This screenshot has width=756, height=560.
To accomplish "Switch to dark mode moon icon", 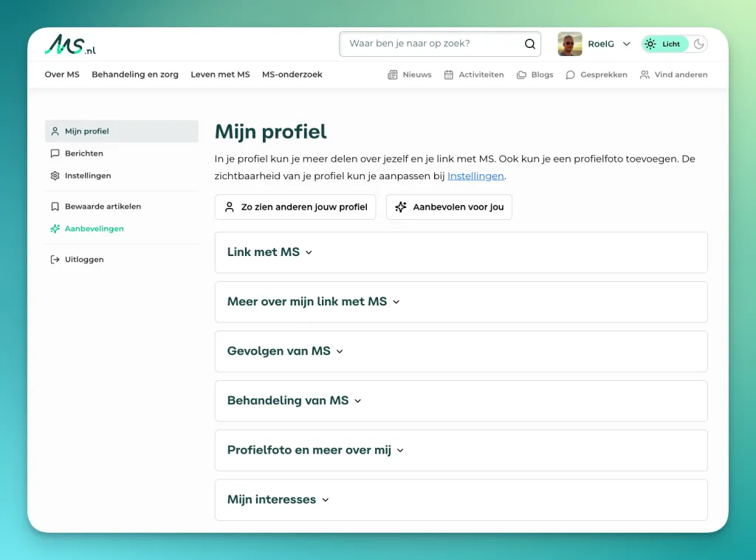I will coord(698,44).
